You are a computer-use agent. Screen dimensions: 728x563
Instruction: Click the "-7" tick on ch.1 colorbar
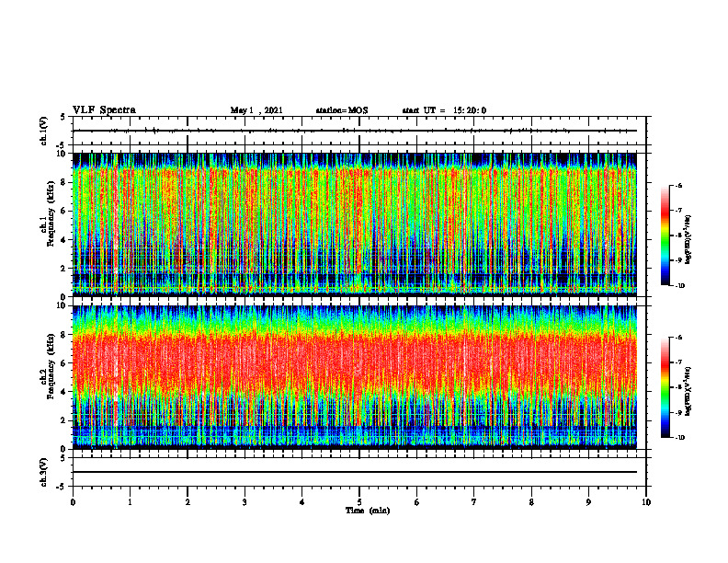(678, 211)
